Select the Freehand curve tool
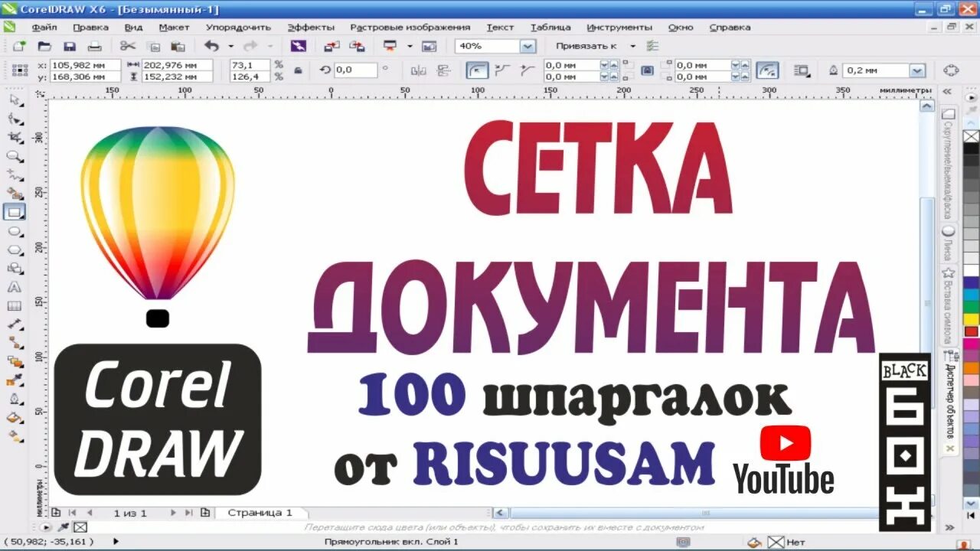 point(15,174)
